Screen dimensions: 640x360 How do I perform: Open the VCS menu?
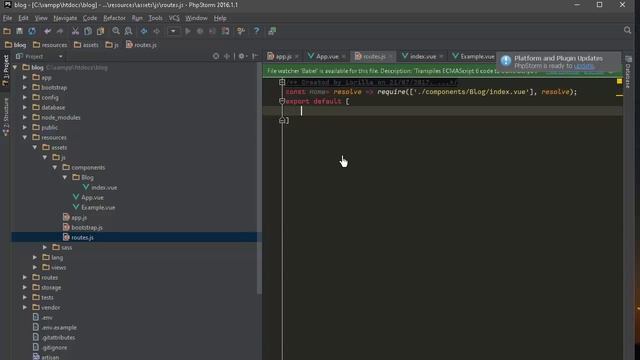coord(174,18)
